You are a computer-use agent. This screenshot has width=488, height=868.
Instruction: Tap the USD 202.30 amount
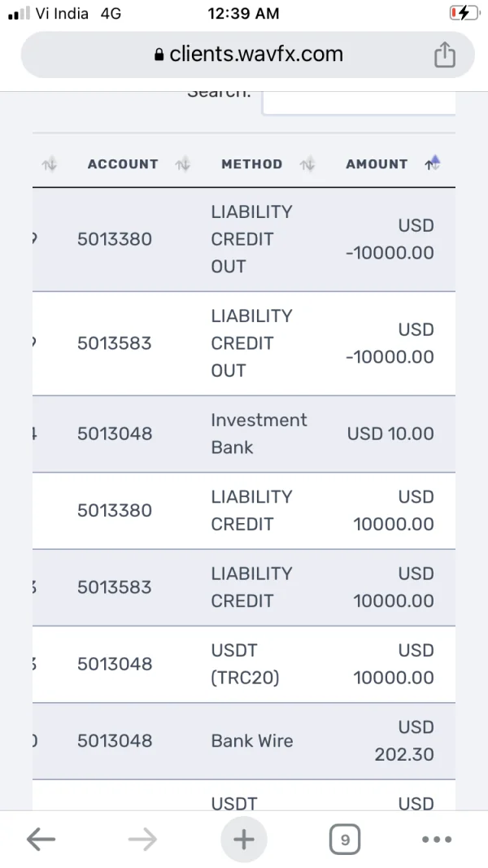(x=404, y=741)
